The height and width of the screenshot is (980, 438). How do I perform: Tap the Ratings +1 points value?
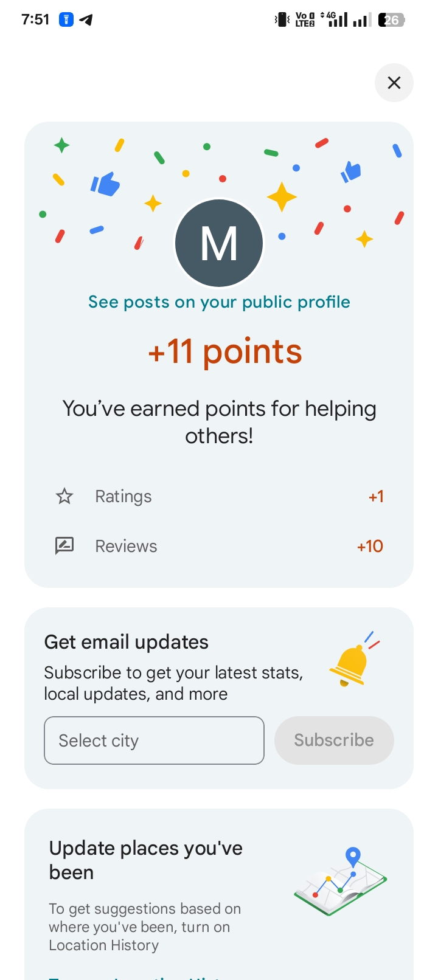click(x=376, y=497)
